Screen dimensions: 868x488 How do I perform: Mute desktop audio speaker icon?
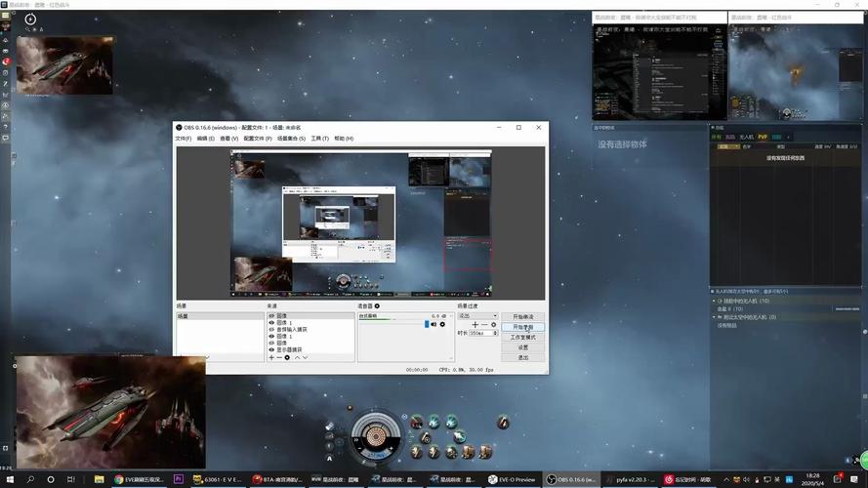coord(434,324)
